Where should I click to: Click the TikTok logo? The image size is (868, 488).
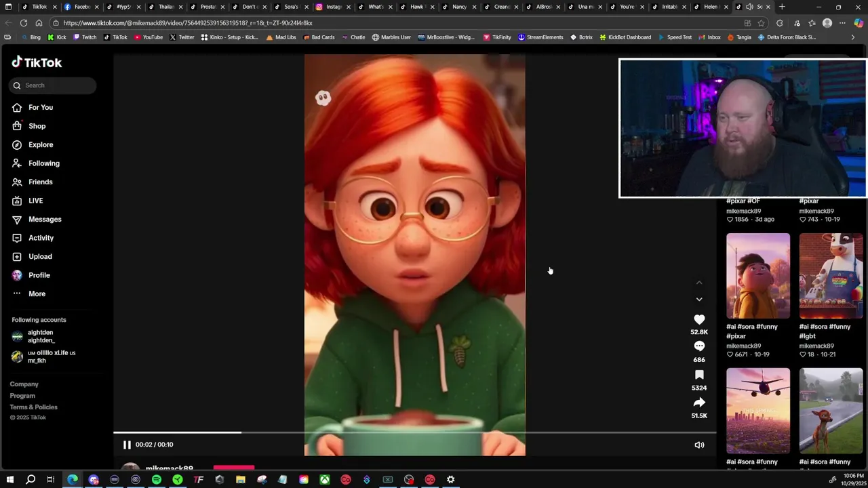(37, 62)
